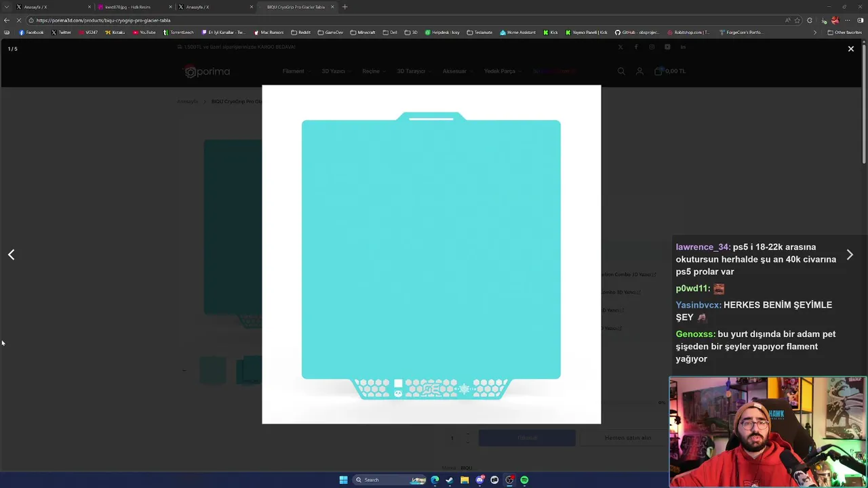Image resolution: width=868 pixels, height=488 pixels.
Task: Open Kick bookmark
Action: 551,33
